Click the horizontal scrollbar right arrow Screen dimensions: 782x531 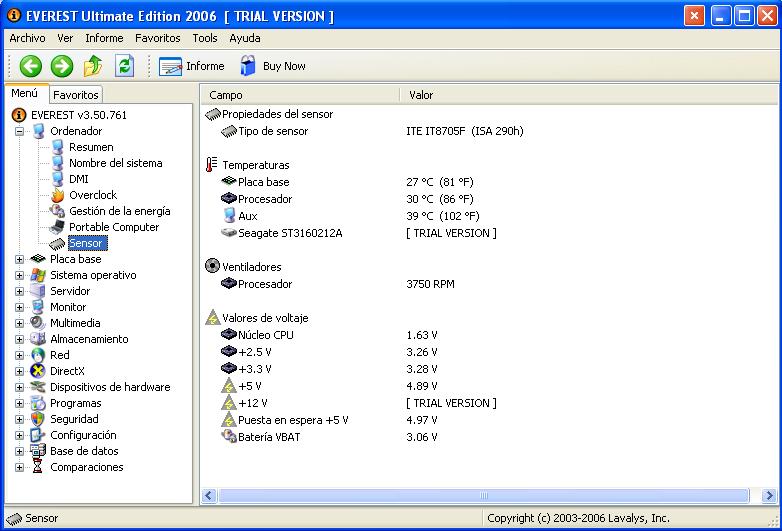[x=769, y=495]
